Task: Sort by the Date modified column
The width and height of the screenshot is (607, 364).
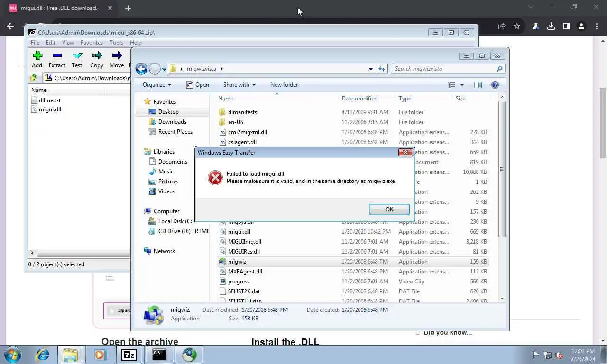Action: point(359,99)
